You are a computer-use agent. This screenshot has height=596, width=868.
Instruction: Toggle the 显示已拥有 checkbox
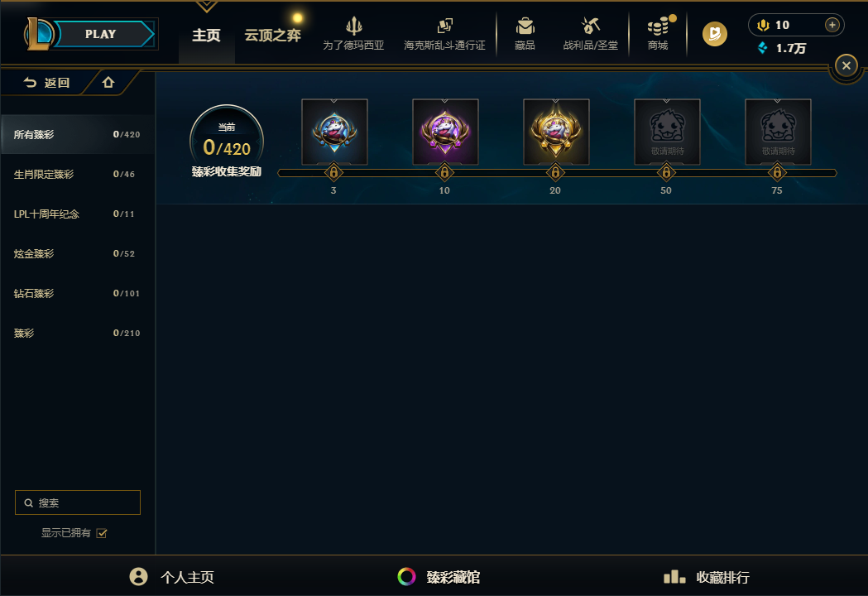click(101, 533)
